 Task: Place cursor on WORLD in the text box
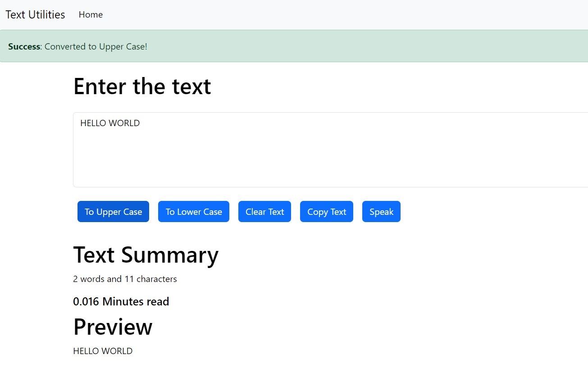127,123
